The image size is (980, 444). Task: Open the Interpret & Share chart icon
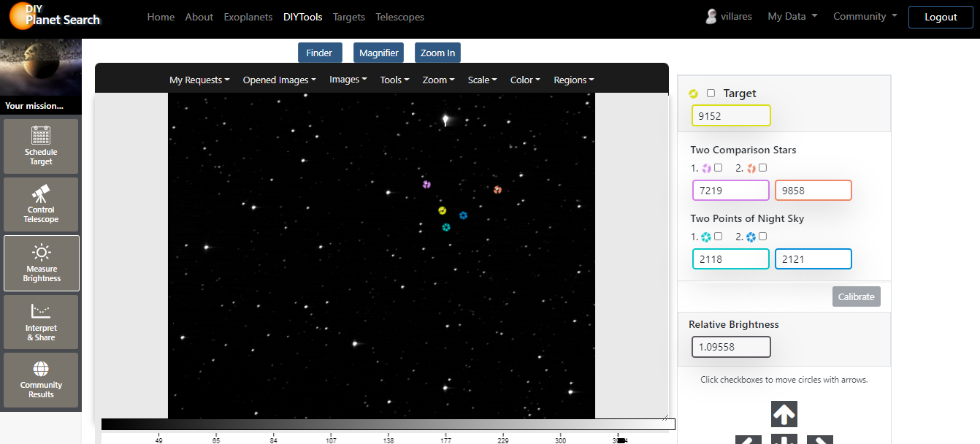pos(41,312)
